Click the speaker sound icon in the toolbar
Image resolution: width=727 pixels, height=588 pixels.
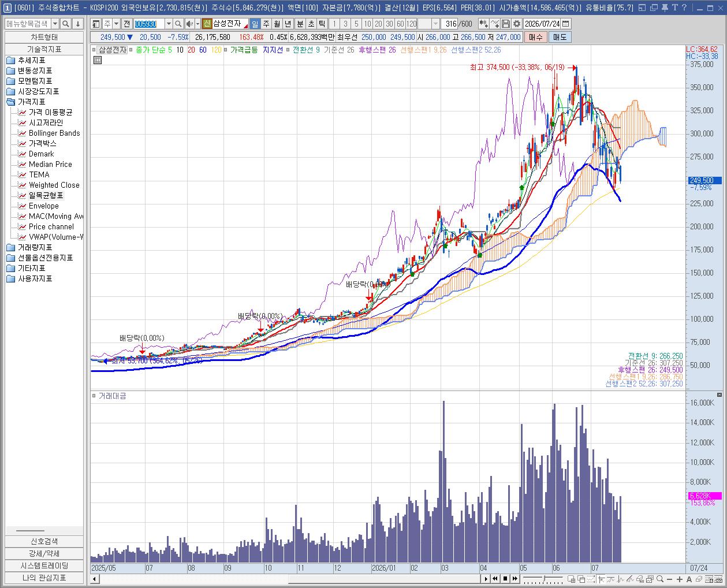point(189,24)
